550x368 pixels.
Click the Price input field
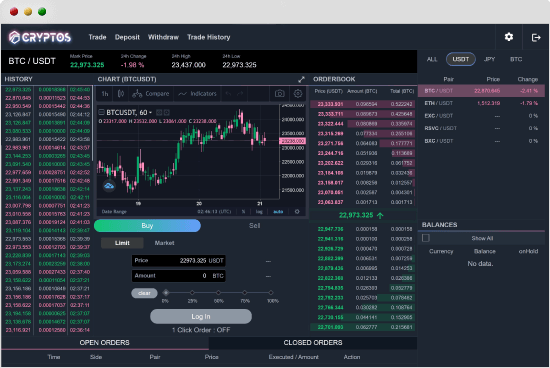pos(179,261)
